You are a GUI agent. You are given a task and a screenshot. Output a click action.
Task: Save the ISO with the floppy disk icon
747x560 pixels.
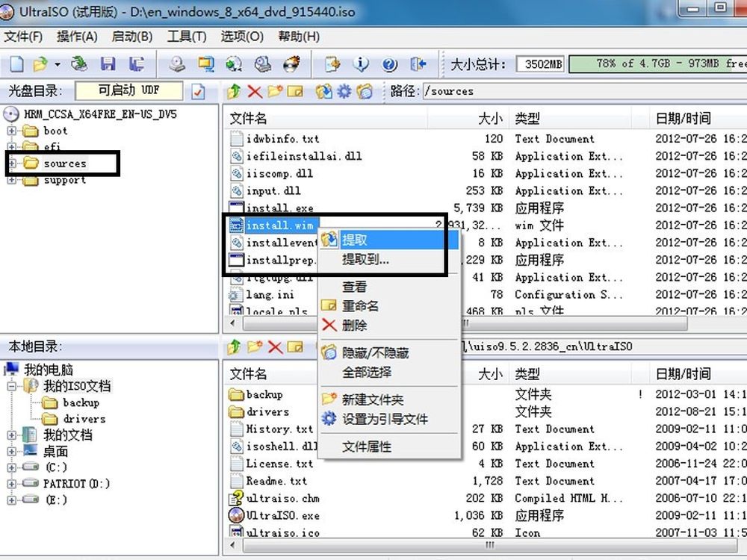point(108,63)
